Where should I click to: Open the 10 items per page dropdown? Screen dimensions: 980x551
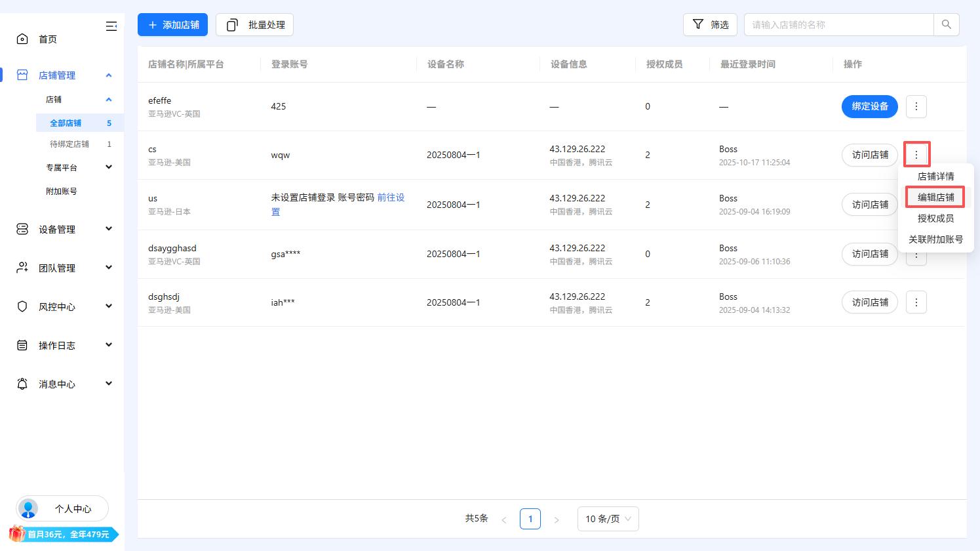click(608, 519)
